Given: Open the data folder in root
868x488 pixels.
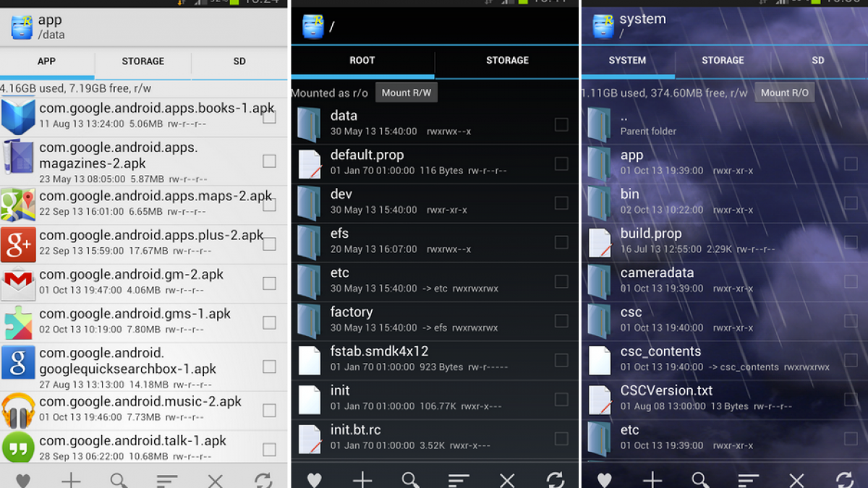Looking at the screenshot, I should tap(344, 116).
